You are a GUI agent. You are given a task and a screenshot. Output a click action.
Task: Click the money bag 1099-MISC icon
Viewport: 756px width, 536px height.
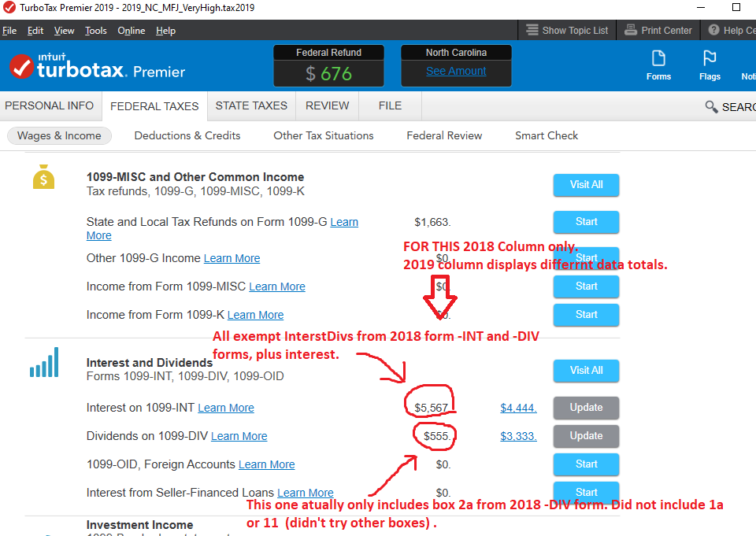tap(44, 177)
